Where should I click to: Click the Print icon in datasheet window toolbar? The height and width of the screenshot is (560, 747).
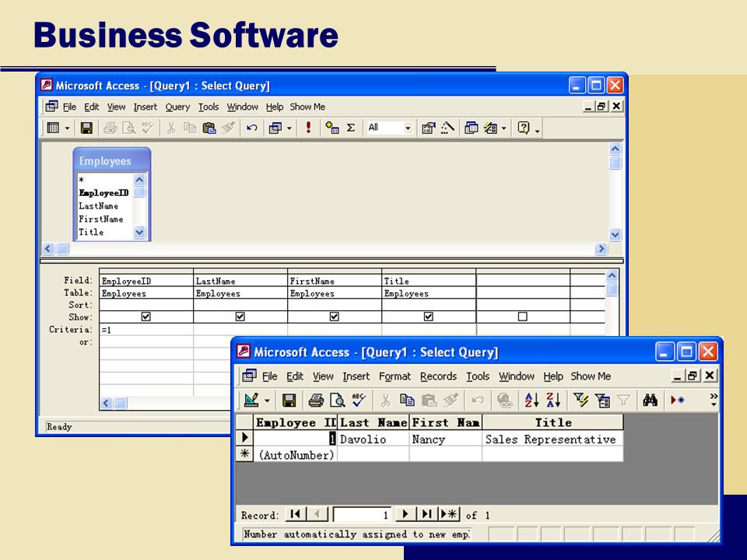(316, 400)
